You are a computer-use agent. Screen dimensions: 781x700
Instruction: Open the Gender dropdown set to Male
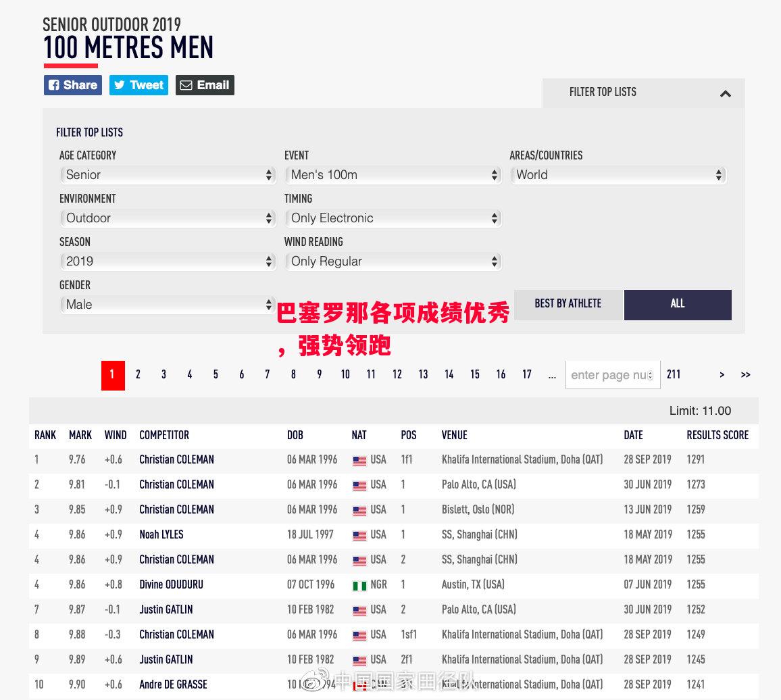(x=168, y=305)
